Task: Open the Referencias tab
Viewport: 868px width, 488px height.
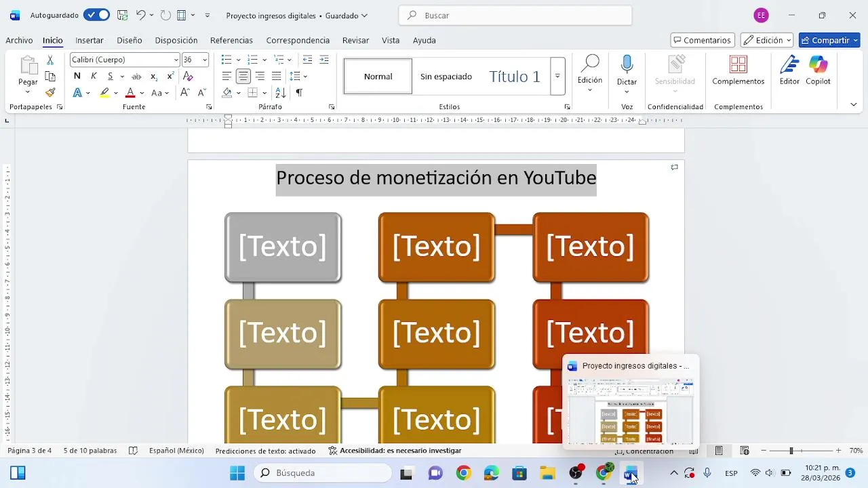Action: pos(231,40)
